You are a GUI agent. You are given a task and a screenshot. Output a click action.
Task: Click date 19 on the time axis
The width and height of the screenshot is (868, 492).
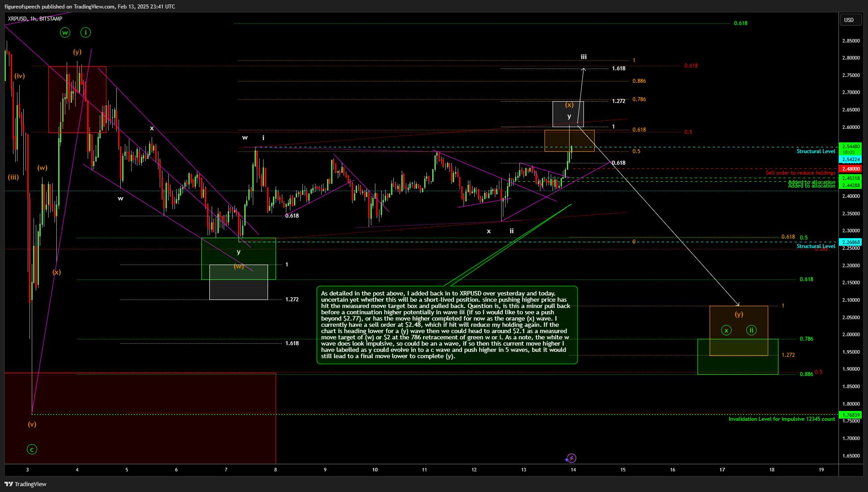pyautogui.click(x=821, y=470)
